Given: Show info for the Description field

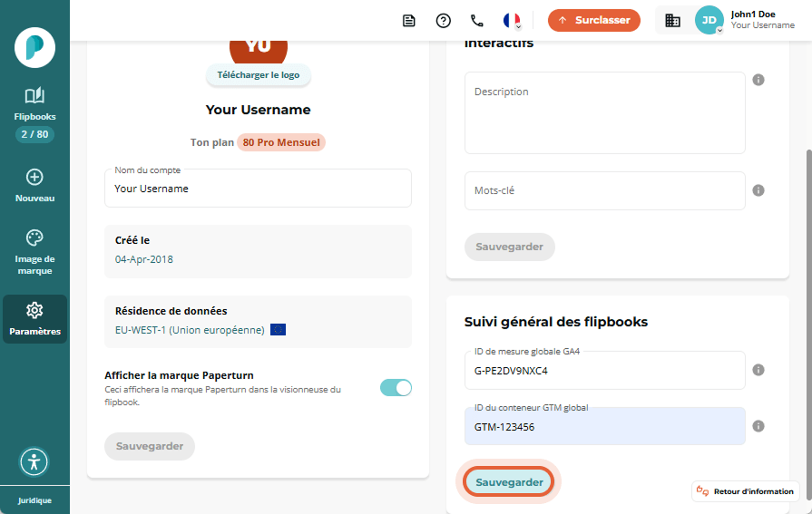Looking at the screenshot, I should 758,80.
